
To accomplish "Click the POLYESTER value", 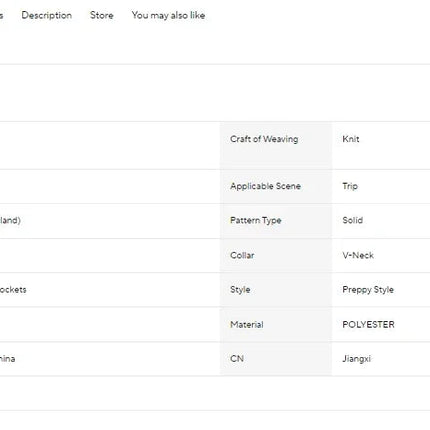I will (x=368, y=324).
